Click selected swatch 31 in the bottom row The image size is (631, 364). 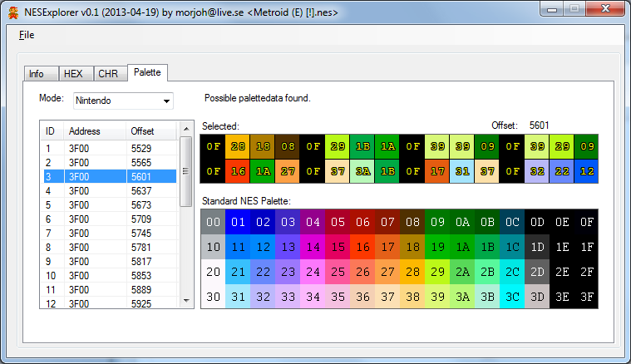[x=462, y=171]
